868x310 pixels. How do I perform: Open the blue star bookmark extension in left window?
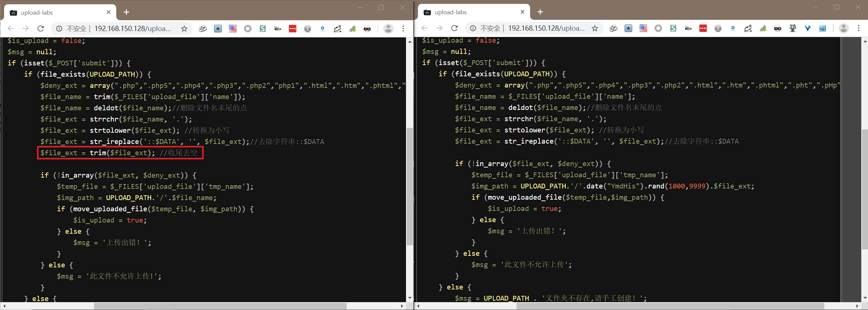click(218, 28)
